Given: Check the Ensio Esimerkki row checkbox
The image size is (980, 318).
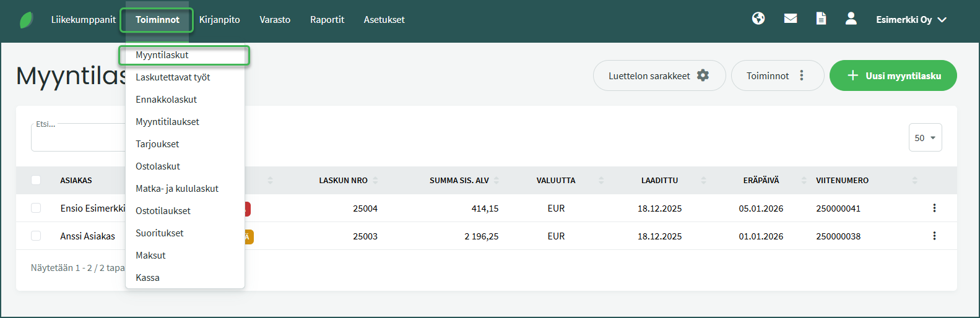Looking at the screenshot, I should tap(36, 208).
